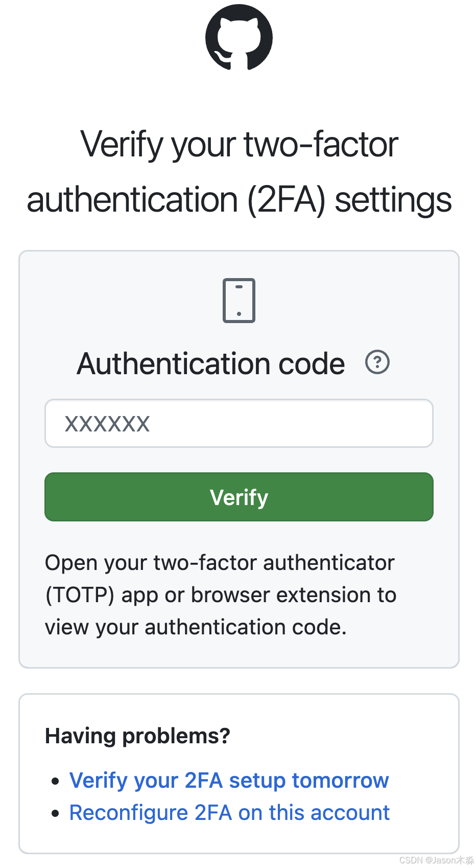Click the smartphone icon above Authentication code

tap(238, 301)
